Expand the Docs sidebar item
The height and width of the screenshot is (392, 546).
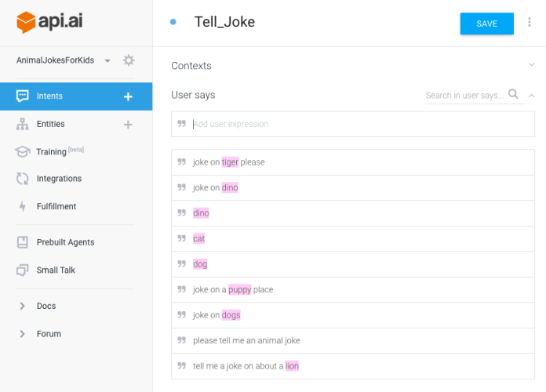[x=22, y=306]
